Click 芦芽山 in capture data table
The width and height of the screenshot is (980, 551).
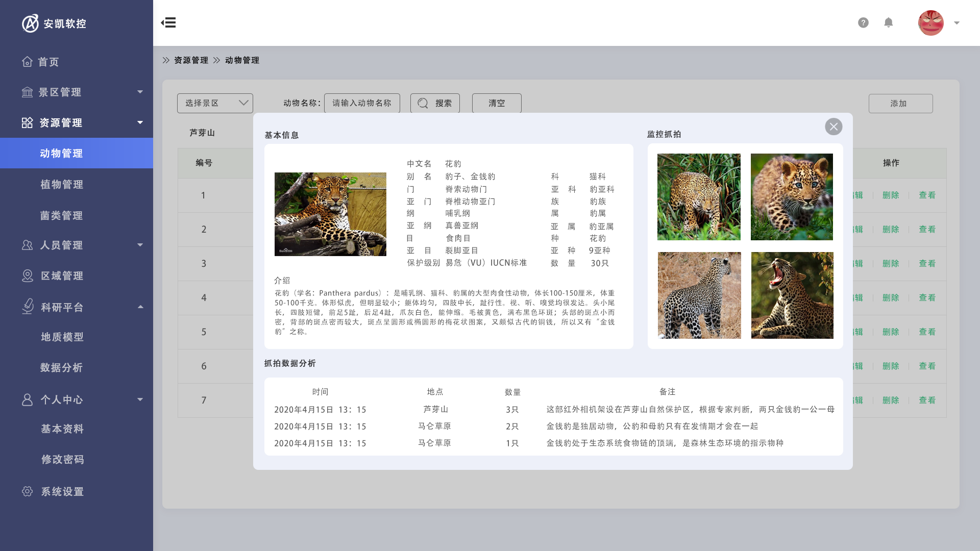tap(435, 409)
